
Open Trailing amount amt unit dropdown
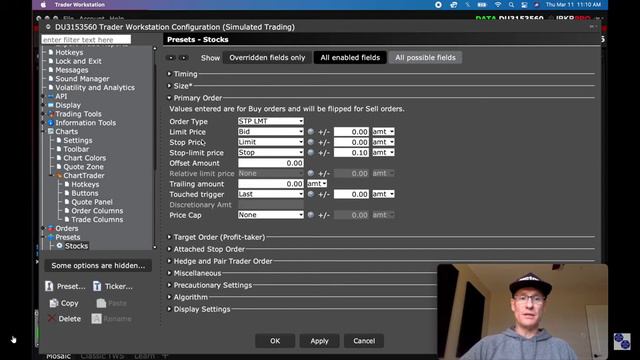[317, 184]
